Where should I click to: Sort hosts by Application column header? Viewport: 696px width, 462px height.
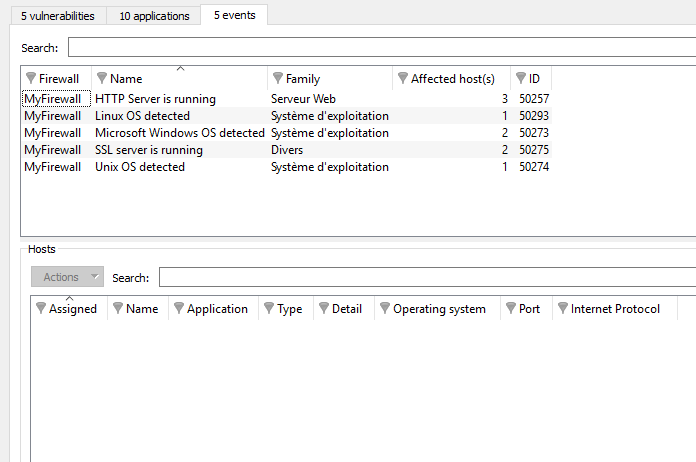(214, 308)
